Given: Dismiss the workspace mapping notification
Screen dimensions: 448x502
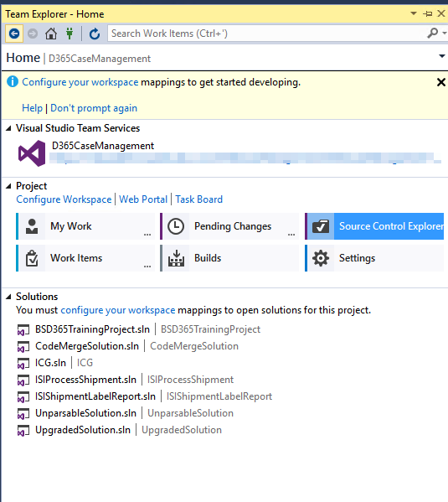Looking at the screenshot, I should pyautogui.click(x=441, y=82).
